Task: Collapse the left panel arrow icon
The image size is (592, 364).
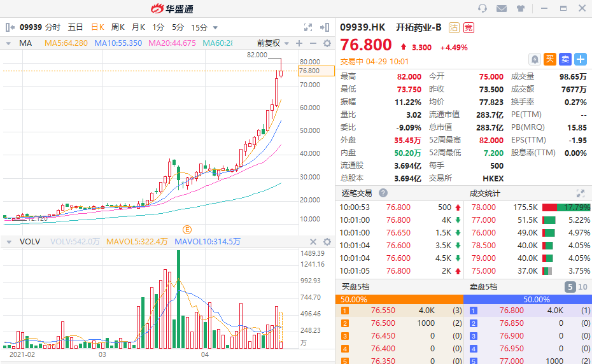Action: click(x=10, y=27)
